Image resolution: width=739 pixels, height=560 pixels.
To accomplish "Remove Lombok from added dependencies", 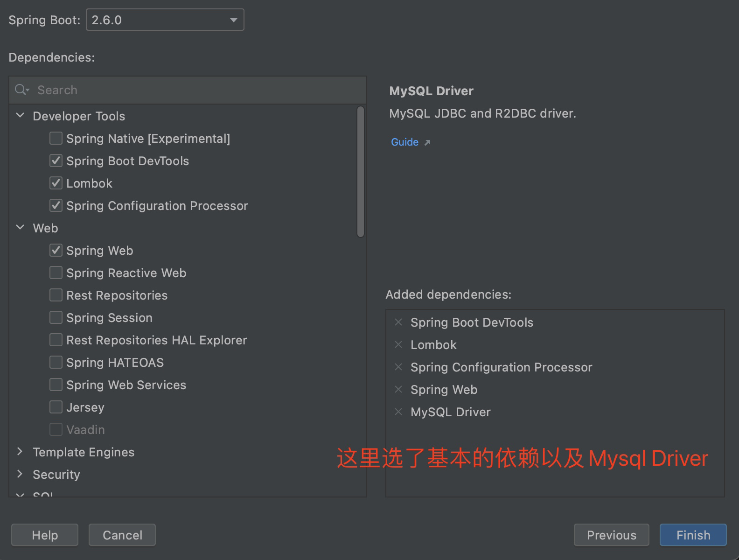I will coord(399,344).
